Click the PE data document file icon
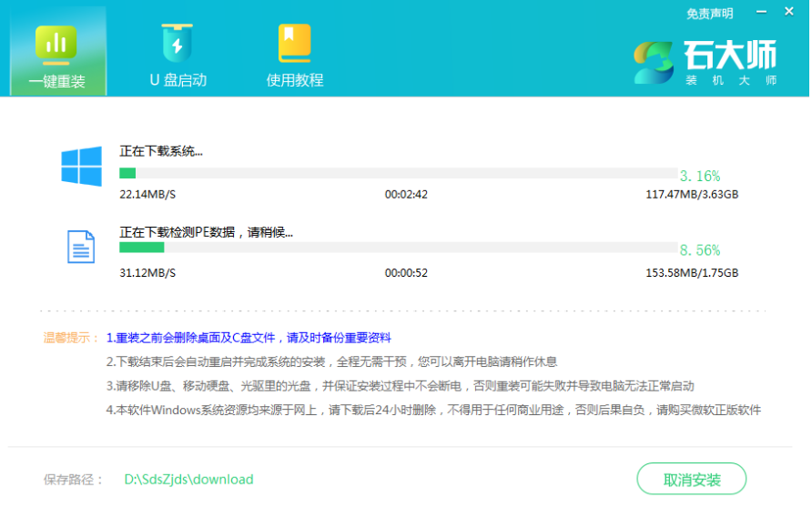 [81, 247]
